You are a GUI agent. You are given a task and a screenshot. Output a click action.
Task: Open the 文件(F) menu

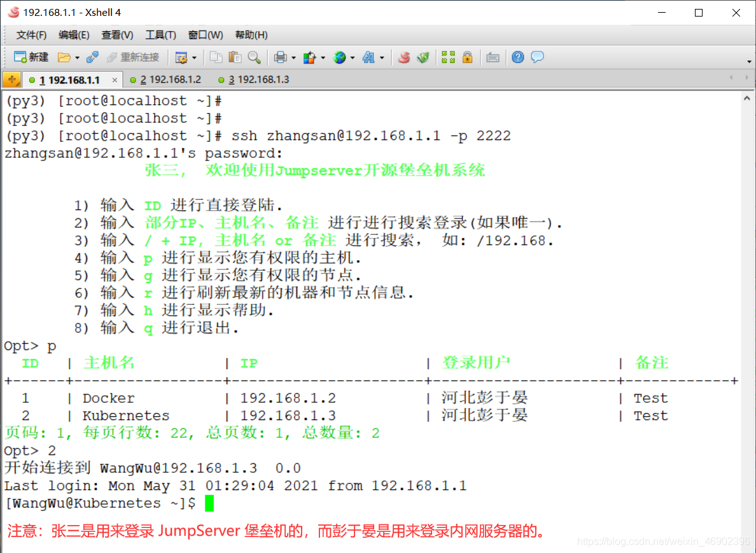pos(31,35)
